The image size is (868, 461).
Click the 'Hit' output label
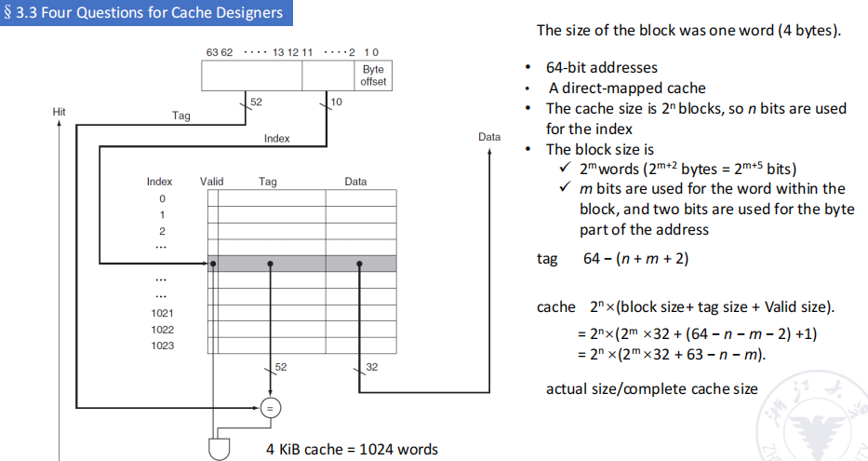pyautogui.click(x=60, y=111)
